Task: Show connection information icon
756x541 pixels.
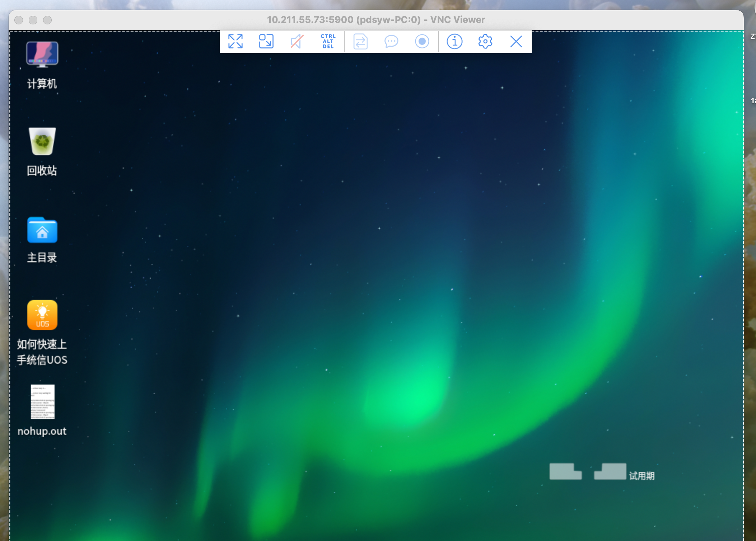Action: (454, 42)
